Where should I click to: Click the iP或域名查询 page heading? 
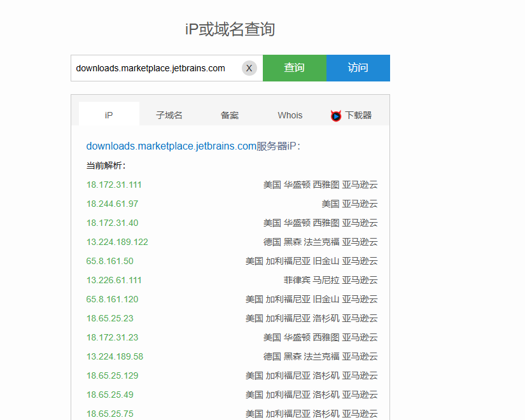[230, 29]
